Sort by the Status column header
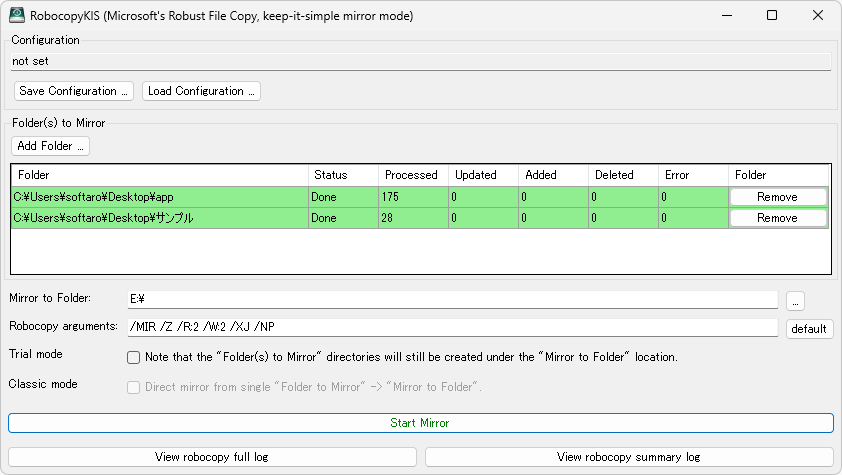Image resolution: width=842 pixels, height=475 pixels. (342, 175)
